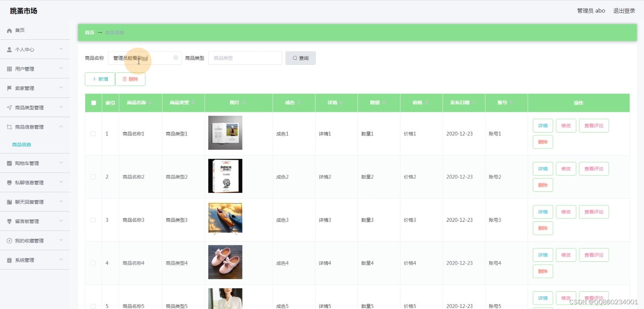This screenshot has height=309, width=644.
Task: Click 退出登录 to log out
Action: (x=624, y=11)
